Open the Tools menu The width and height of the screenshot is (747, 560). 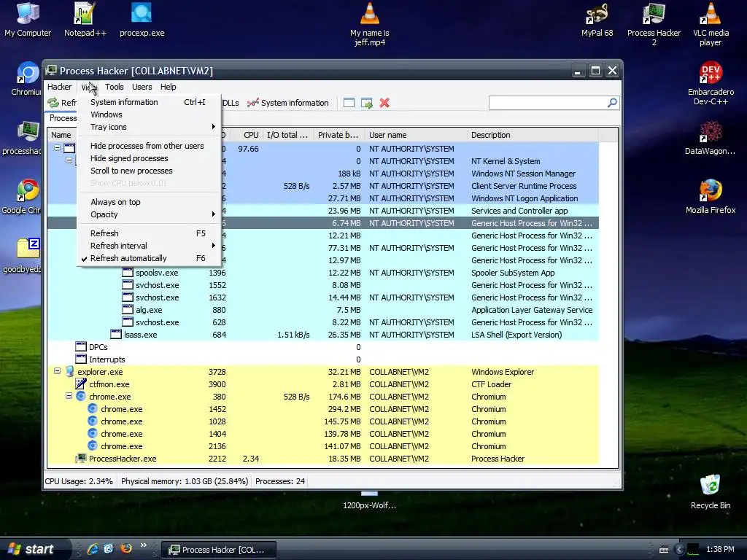click(115, 87)
